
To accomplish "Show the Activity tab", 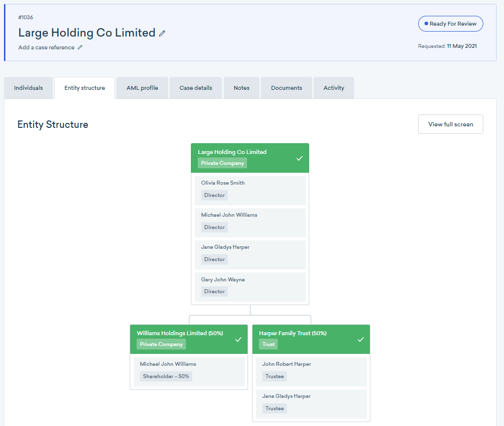I will pos(334,88).
